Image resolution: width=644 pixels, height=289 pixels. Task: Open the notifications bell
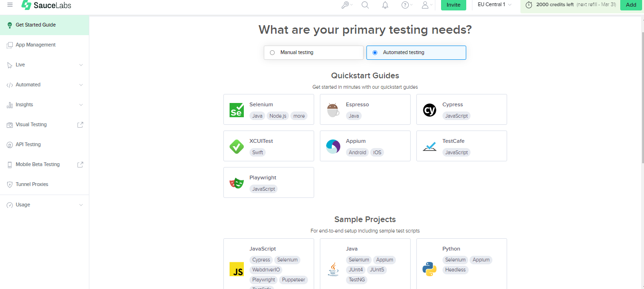[385, 5]
